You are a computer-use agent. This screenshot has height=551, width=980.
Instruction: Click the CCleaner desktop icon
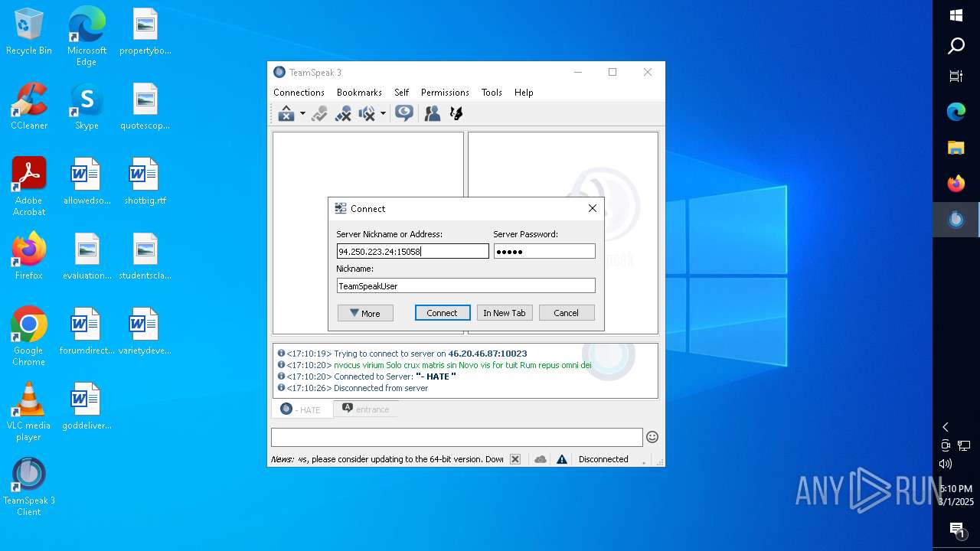click(x=29, y=106)
